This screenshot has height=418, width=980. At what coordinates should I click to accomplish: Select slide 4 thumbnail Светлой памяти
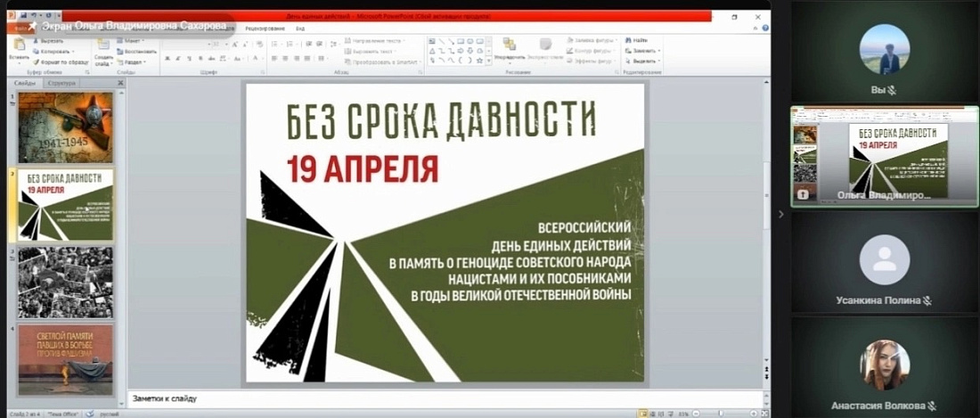[66, 360]
